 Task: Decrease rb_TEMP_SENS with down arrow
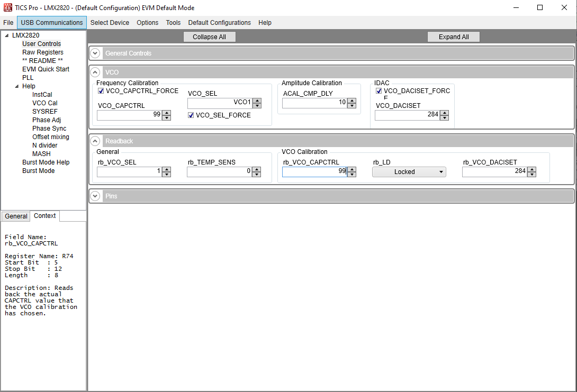(x=257, y=174)
